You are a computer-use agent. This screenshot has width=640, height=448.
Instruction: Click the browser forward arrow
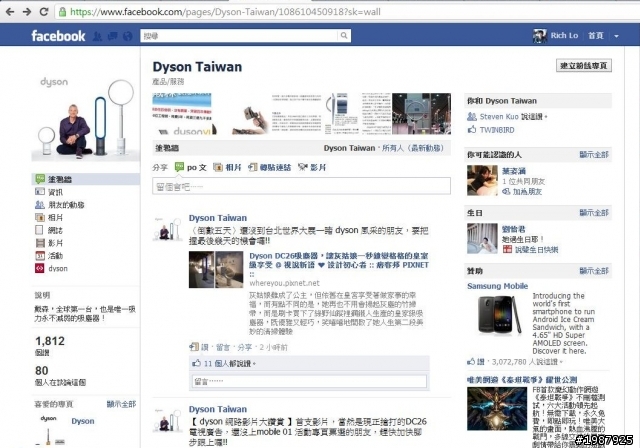click(27, 12)
